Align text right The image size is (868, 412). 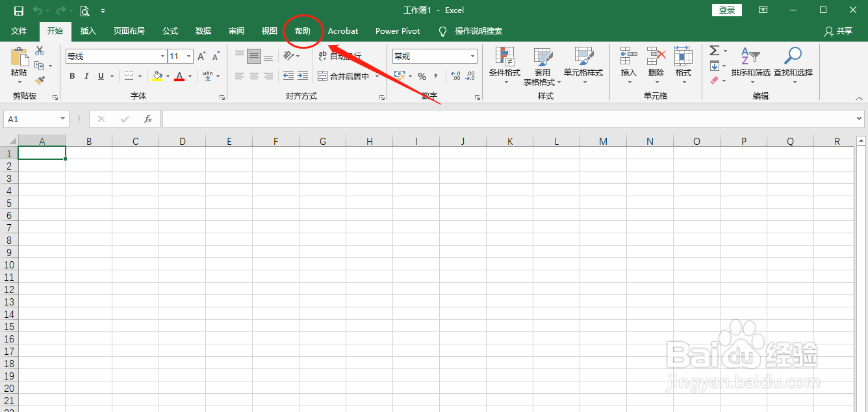click(268, 76)
